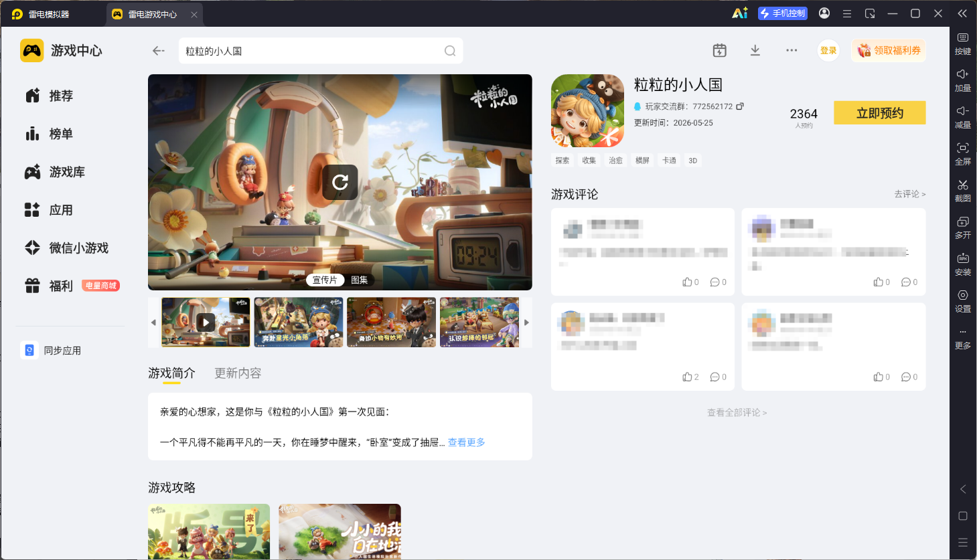Open the calendar reservation icon
Viewport: 977px width, 560px height.
pyautogui.click(x=720, y=51)
